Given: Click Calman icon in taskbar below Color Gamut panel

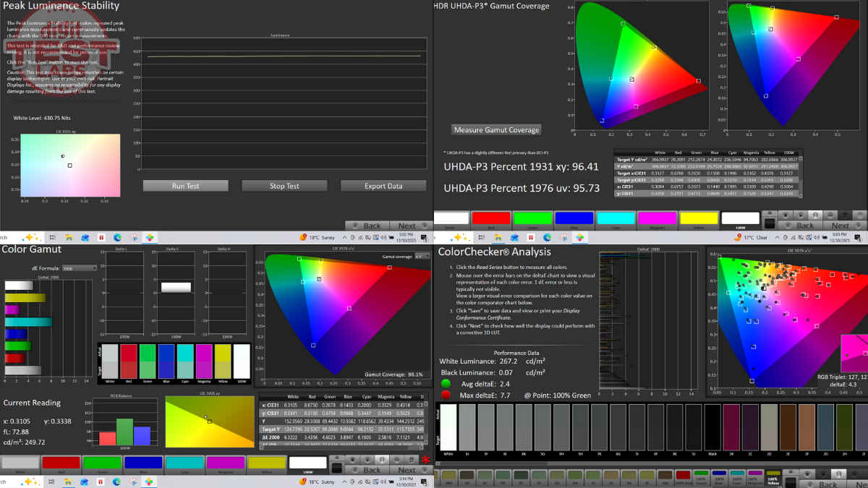Looking at the screenshot, I should (149, 481).
